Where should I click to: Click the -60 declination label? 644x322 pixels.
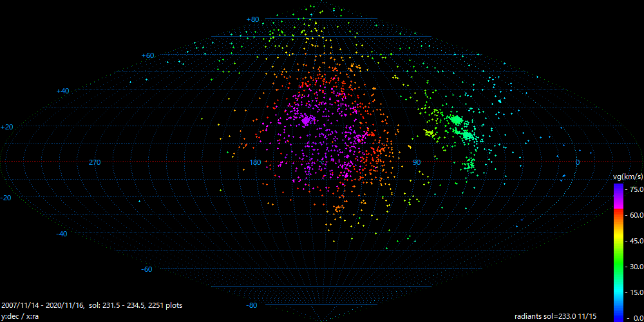click(147, 269)
